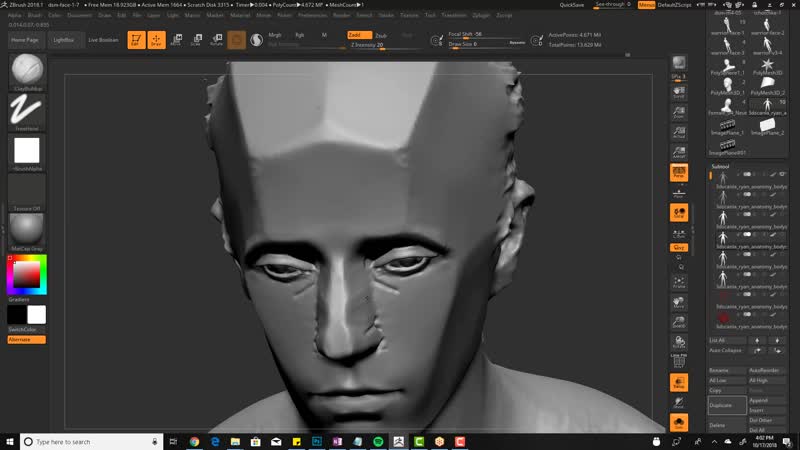Click the main color picker square

[27, 274]
